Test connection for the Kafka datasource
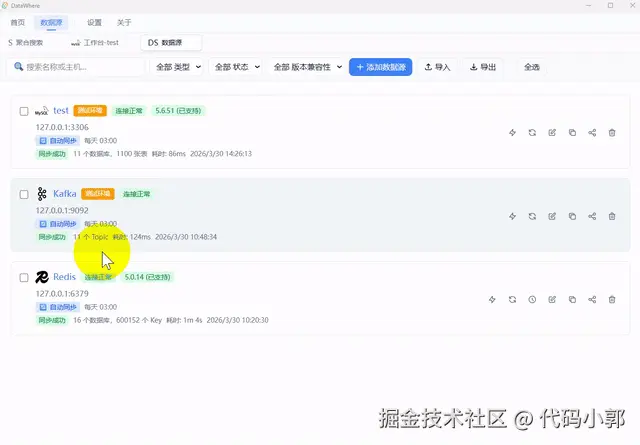The height and width of the screenshot is (445, 640). [512, 216]
